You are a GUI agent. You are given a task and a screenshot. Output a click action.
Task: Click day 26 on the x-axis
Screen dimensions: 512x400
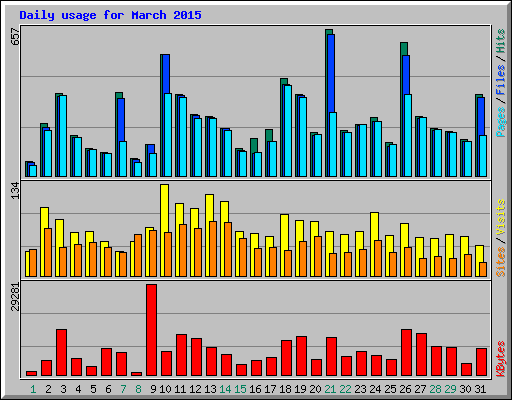pos(405,389)
